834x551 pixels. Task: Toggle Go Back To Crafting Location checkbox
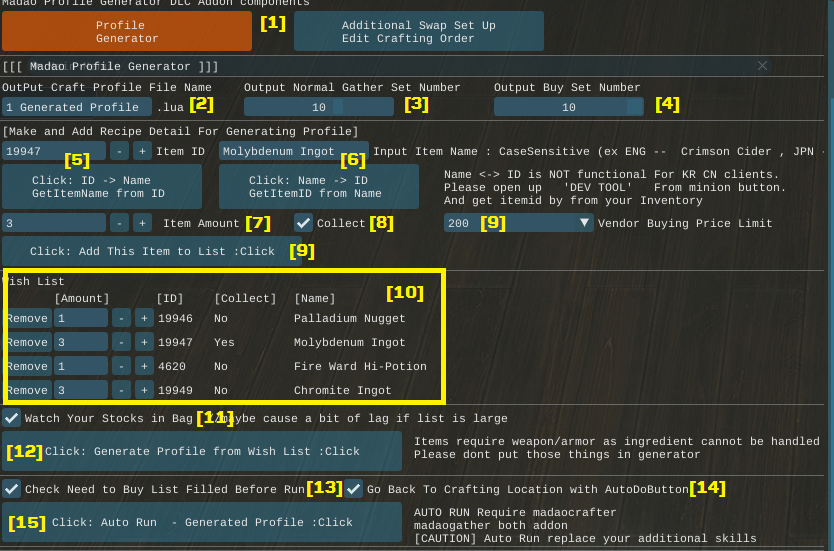[353, 489]
